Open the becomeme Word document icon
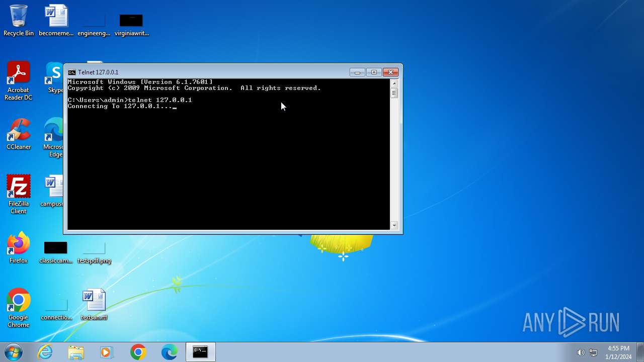Viewport: 644px width, 362px height. [x=56, y=20]
